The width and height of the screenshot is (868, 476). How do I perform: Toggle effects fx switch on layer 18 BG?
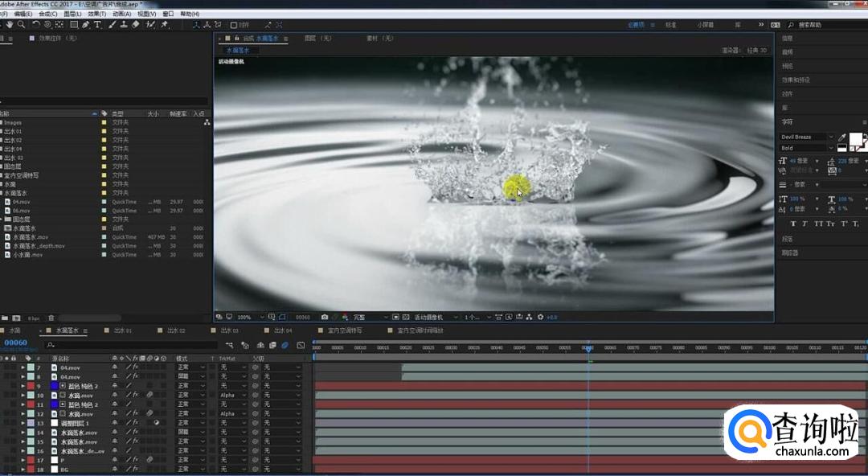coord(135,469)
